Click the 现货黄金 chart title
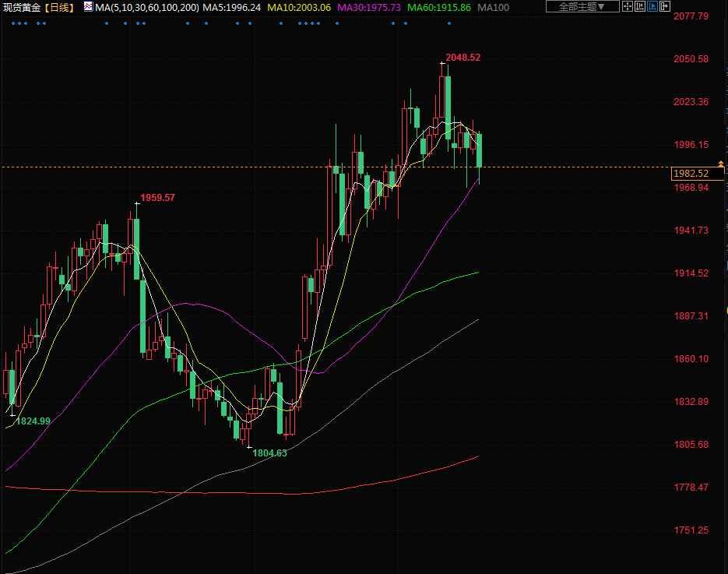The image size is (728, 574). click(x=22, y=7)
